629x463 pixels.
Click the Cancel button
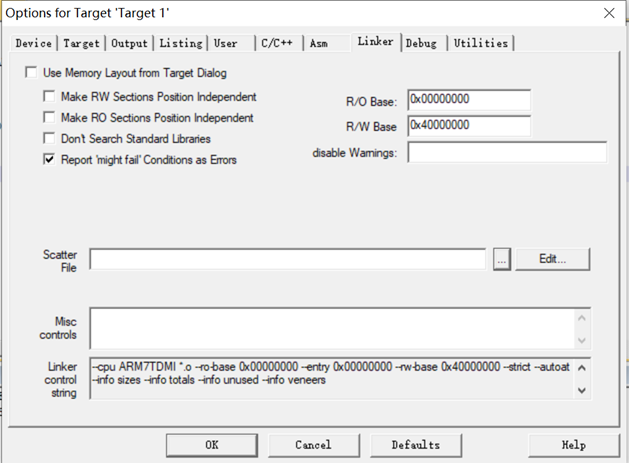(314, 445)
